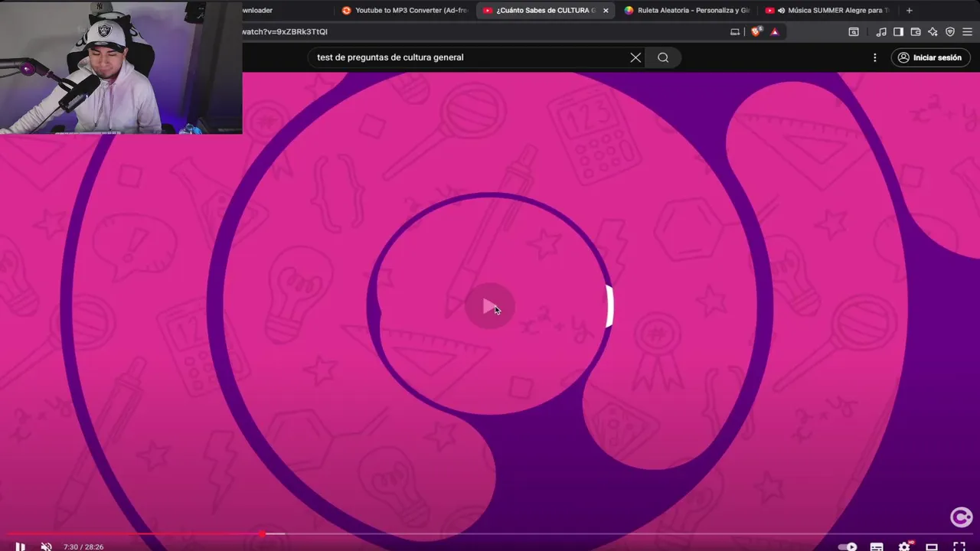Switch to Música SUMMER Alegre tab

[828, 11]
